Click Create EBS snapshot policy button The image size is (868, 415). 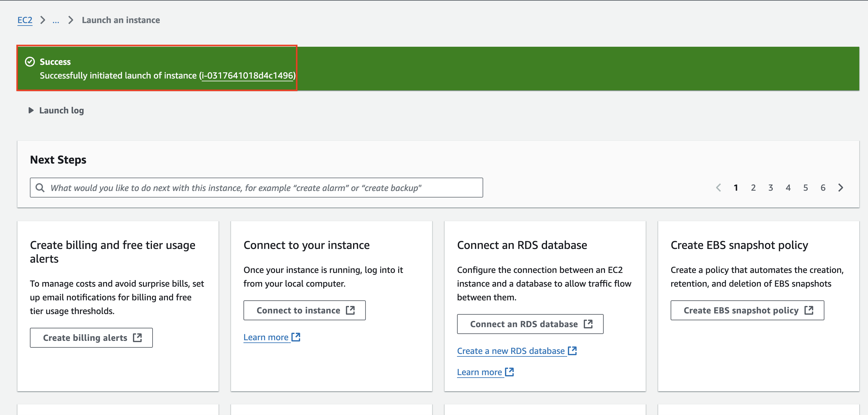[747, 310]
